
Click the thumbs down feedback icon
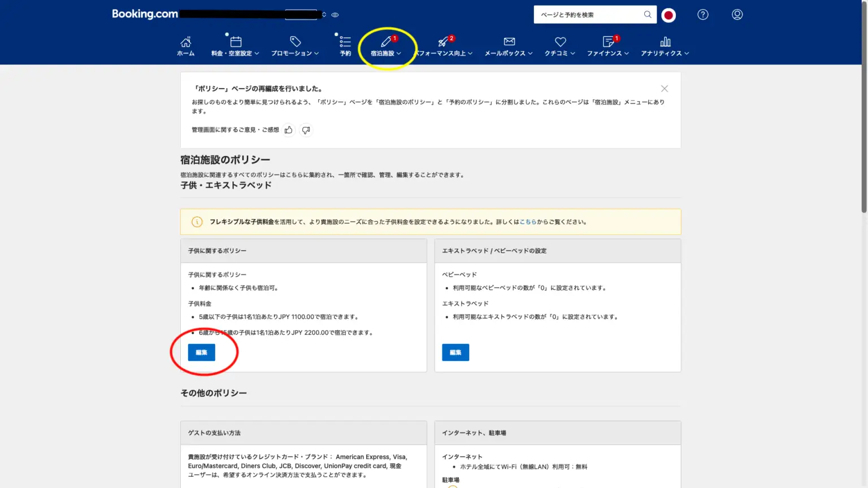306,130
